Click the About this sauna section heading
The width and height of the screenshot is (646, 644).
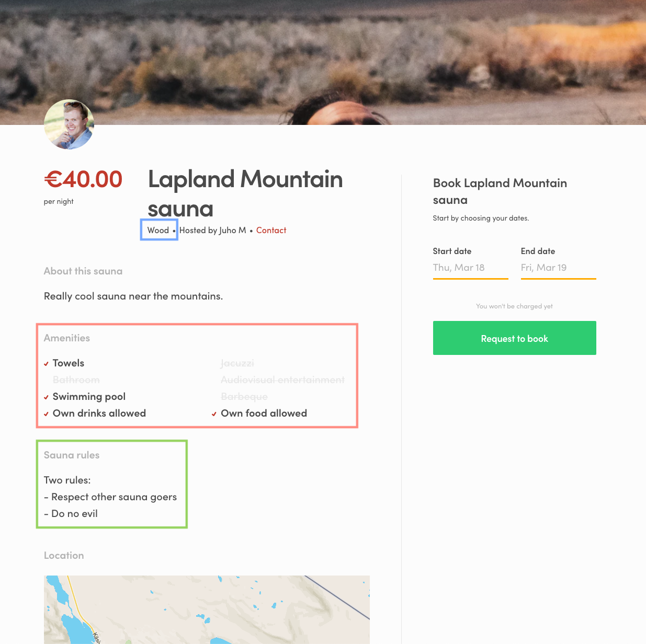click(x=83, y=271)
